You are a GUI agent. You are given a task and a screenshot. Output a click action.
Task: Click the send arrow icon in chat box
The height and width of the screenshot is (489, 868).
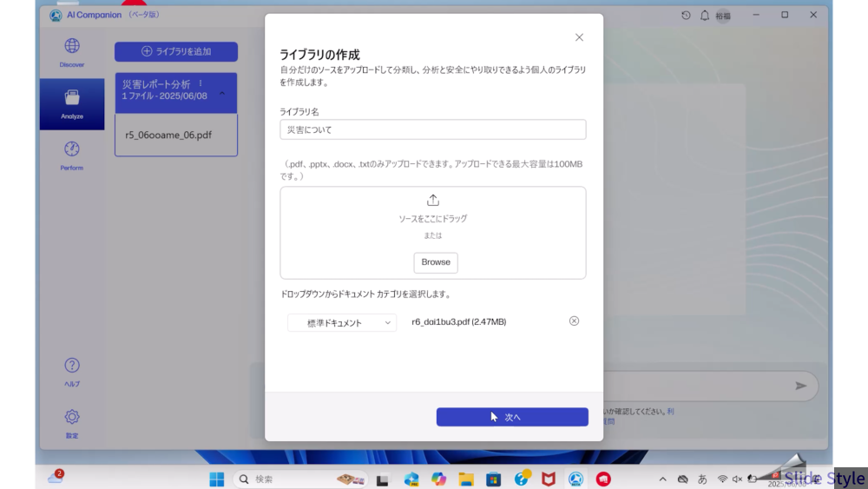800,387
